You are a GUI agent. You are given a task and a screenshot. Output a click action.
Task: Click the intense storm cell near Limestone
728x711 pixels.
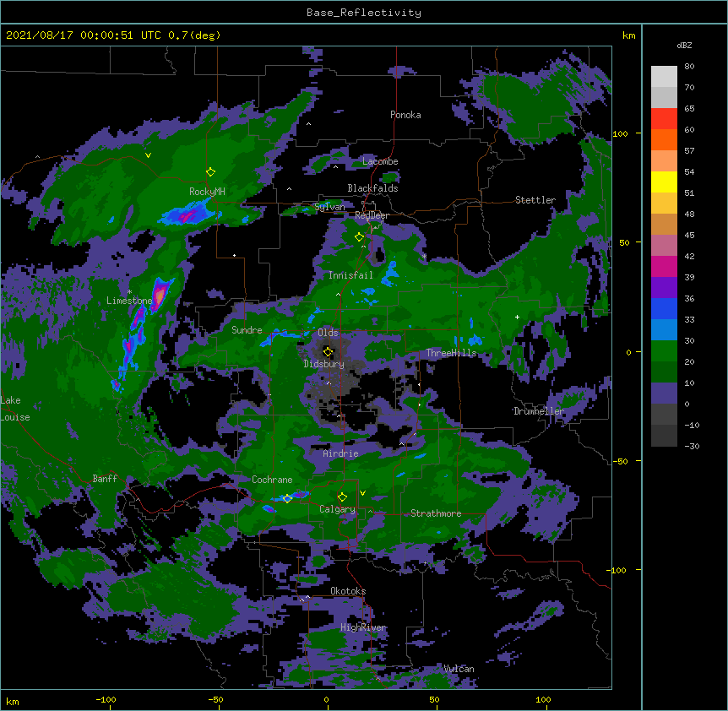click(x=160, y=294)
